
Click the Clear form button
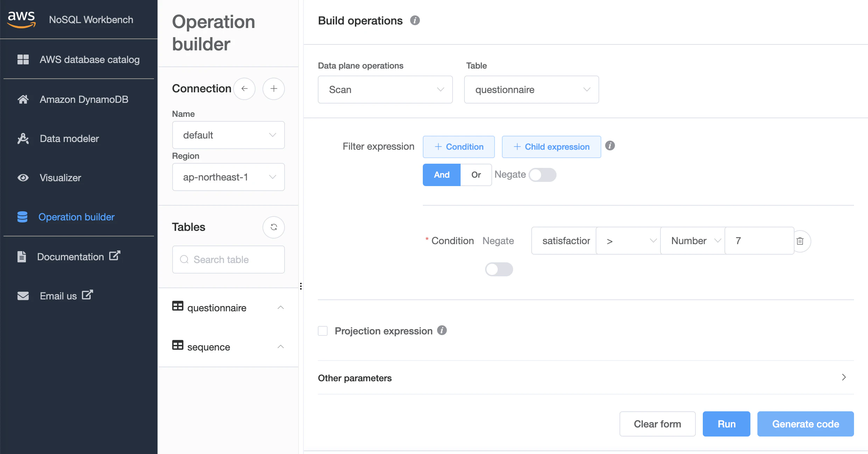(x=657, y=424)
